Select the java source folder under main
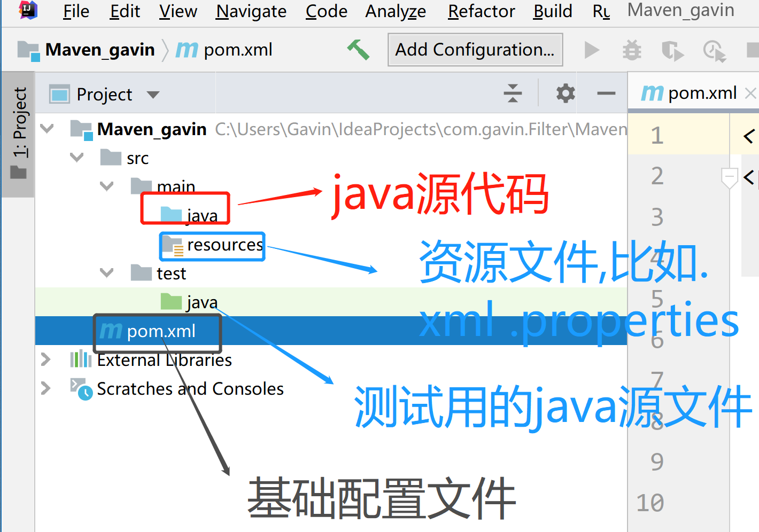Screen dimensions: 759x532 coord(189,215)
